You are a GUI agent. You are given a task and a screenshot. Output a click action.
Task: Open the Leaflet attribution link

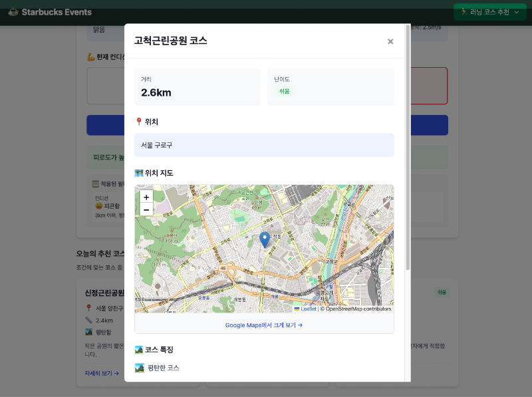pos(309,309)
